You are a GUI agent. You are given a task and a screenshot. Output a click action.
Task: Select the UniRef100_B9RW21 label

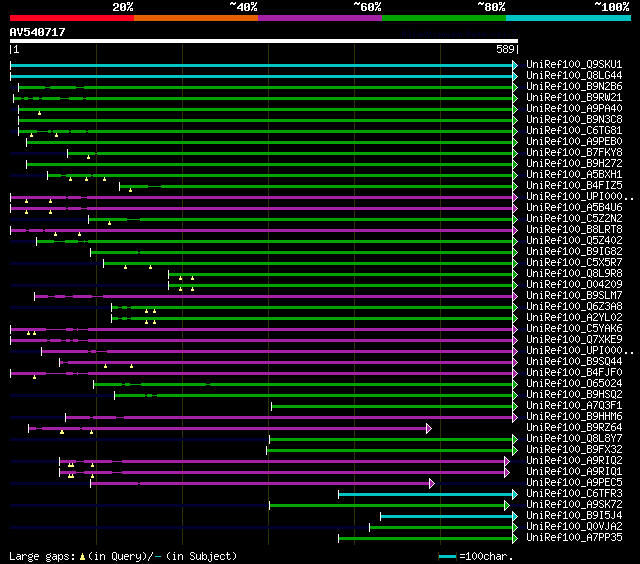(574, 98)
